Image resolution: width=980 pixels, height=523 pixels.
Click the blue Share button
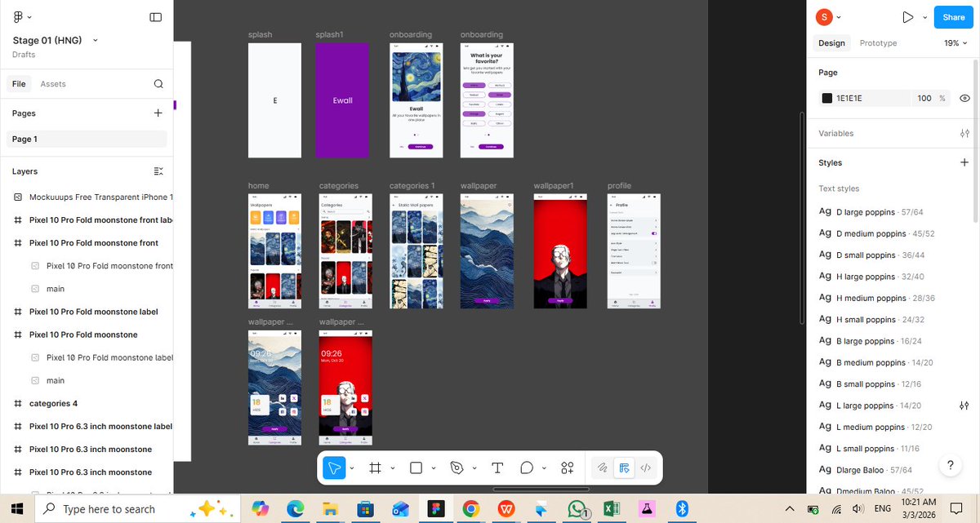point(954,17)
